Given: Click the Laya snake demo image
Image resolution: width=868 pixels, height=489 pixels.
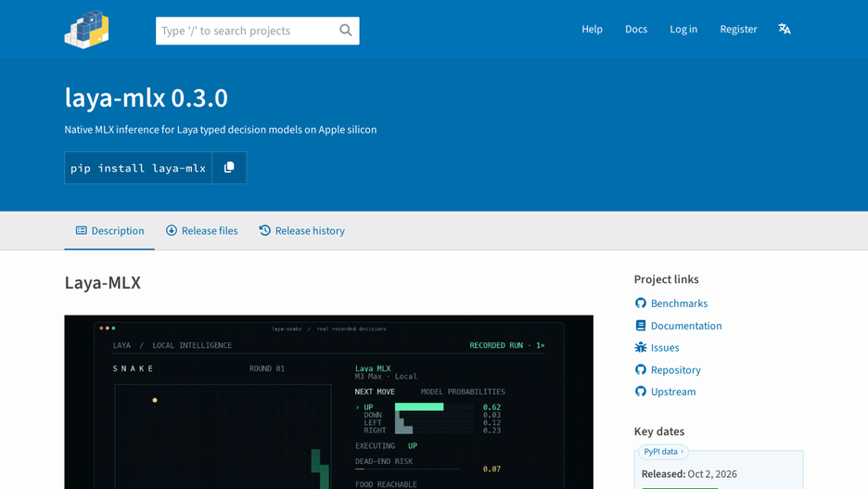Looking at the screenshot, I should click(329, 402).
